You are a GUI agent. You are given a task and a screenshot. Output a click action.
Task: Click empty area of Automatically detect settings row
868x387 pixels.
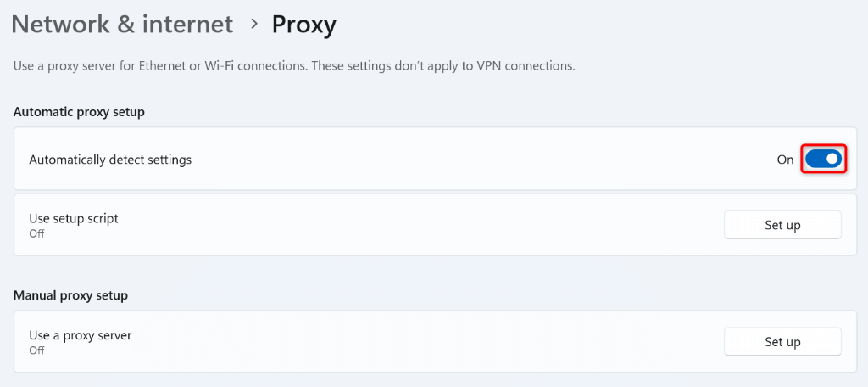pos(475,160)
